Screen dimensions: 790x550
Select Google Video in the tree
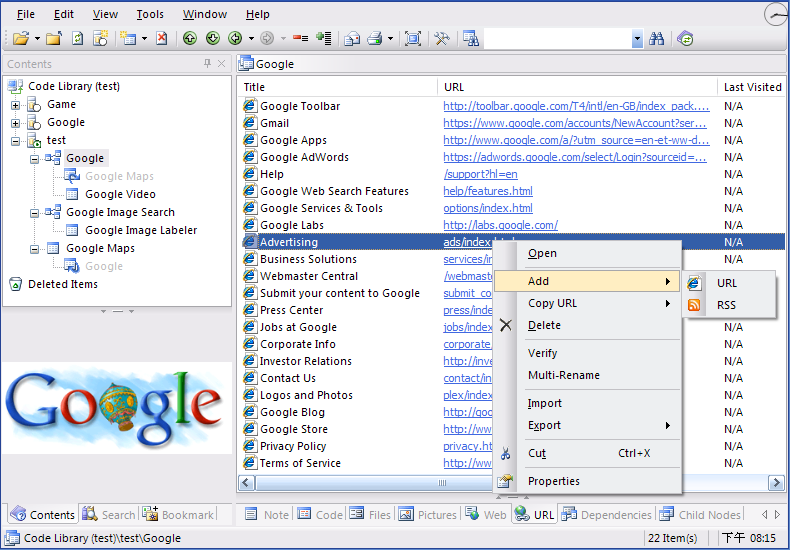pyautogui.click(x=120, y=194)
